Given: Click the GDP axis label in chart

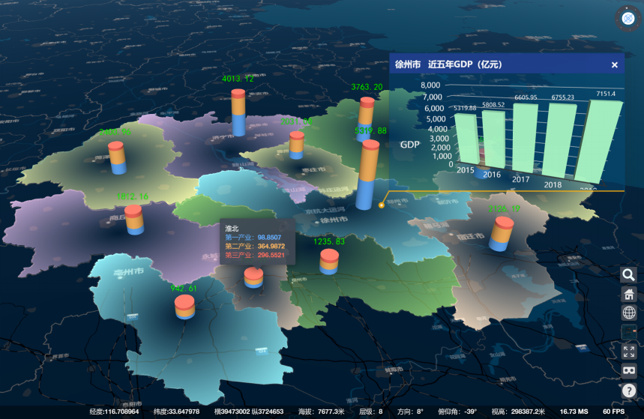Looking at the screenshot, I should (x=410, y=145).
